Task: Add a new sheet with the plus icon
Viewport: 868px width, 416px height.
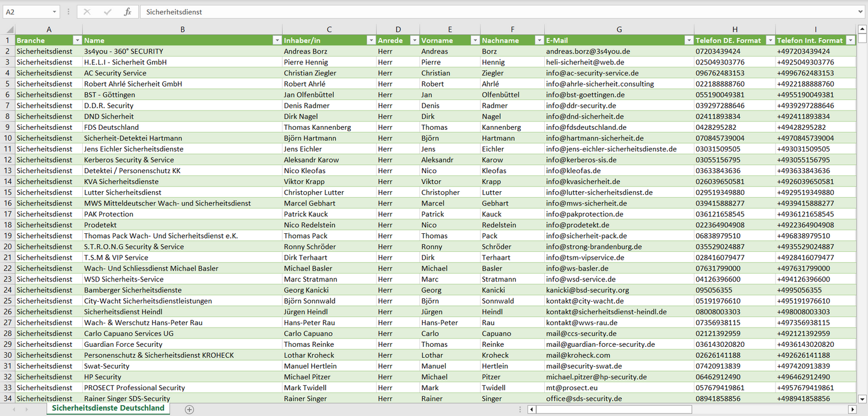Action: click(189, 409)
